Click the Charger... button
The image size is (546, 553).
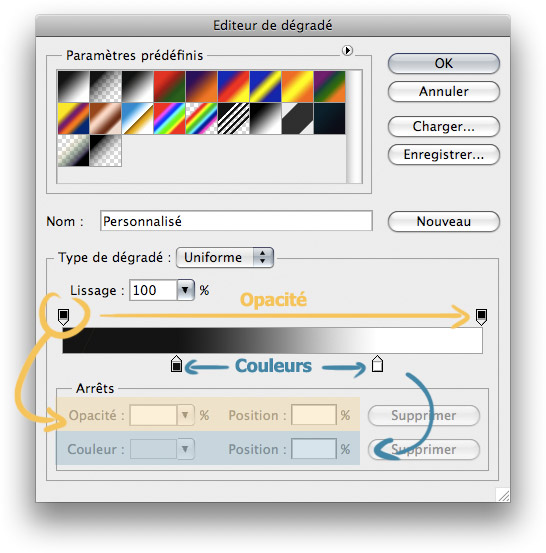(444, 126)
